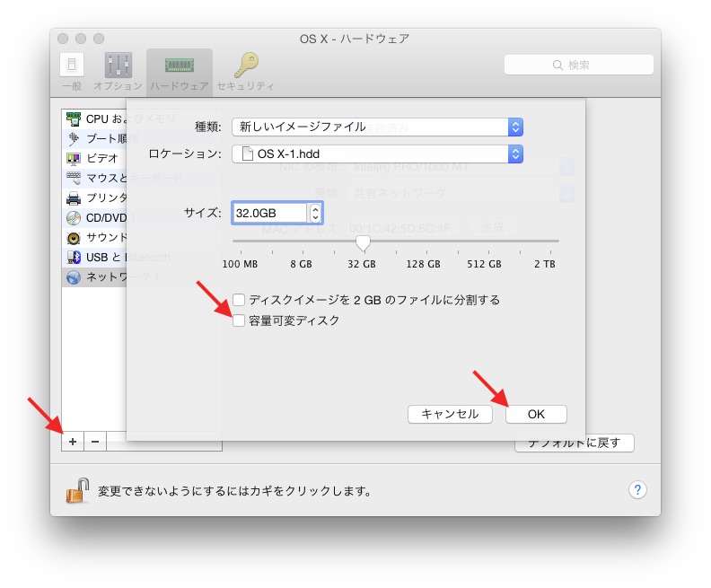Click the 2 TB label under slider

click(x=545, y=264)
